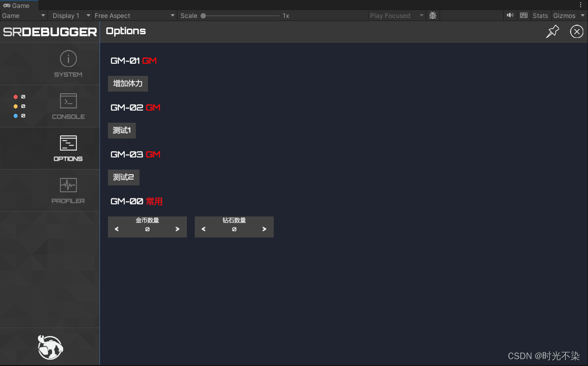
Task: Toggle the blue info log counter
Action: click(18, 115)
